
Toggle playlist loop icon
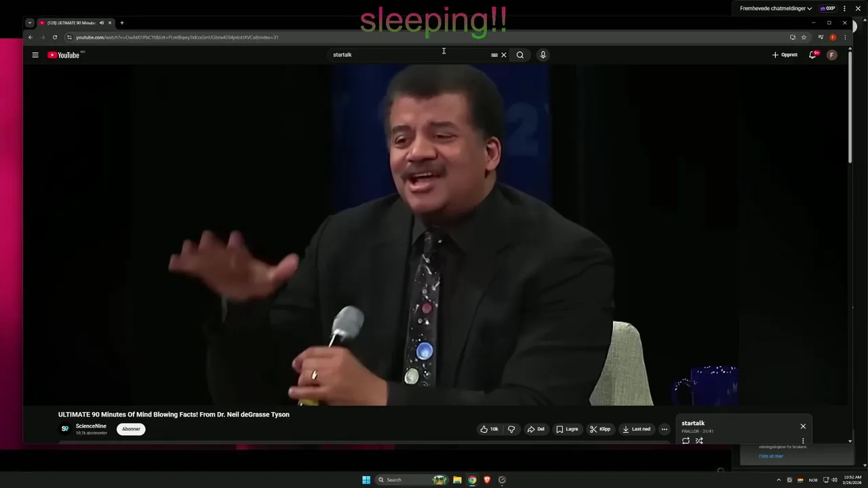(x=686, y=441)
